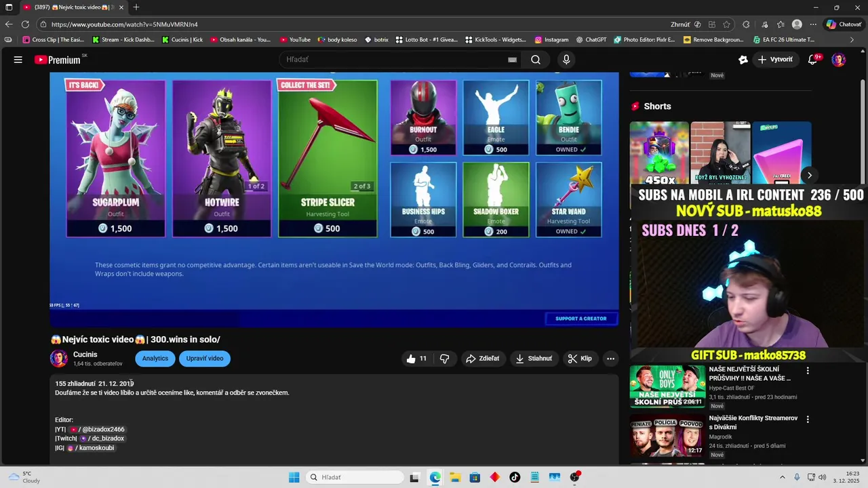Open tab actions menu in title bar
868x488 pixels.
pos(9,7)
